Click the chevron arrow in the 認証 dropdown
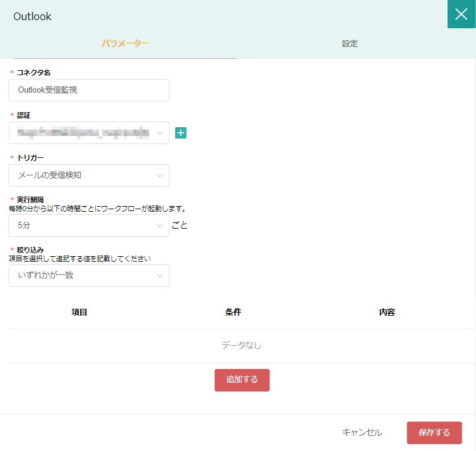This screenshot has width=476, height=451. click(160, 133)
